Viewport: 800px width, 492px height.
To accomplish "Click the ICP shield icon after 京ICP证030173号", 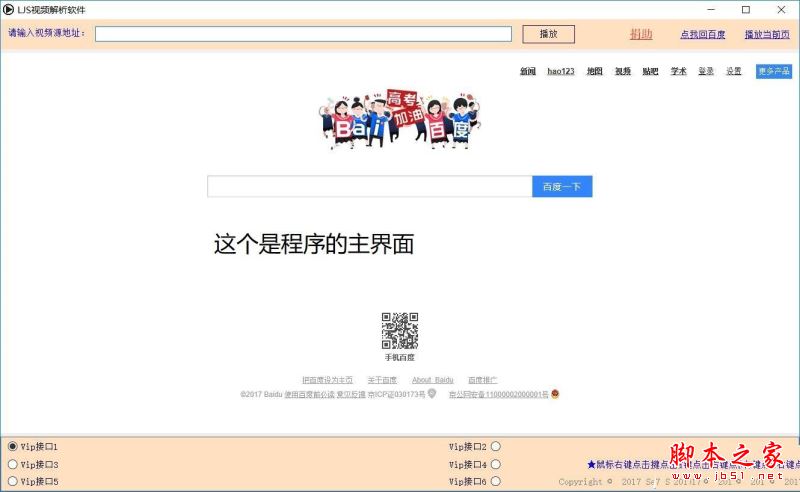I will pos(432,393).
